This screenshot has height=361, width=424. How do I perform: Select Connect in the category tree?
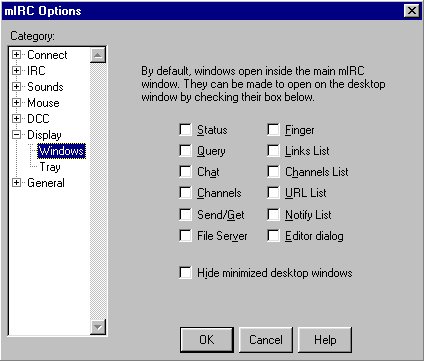[x=47, y=55]
